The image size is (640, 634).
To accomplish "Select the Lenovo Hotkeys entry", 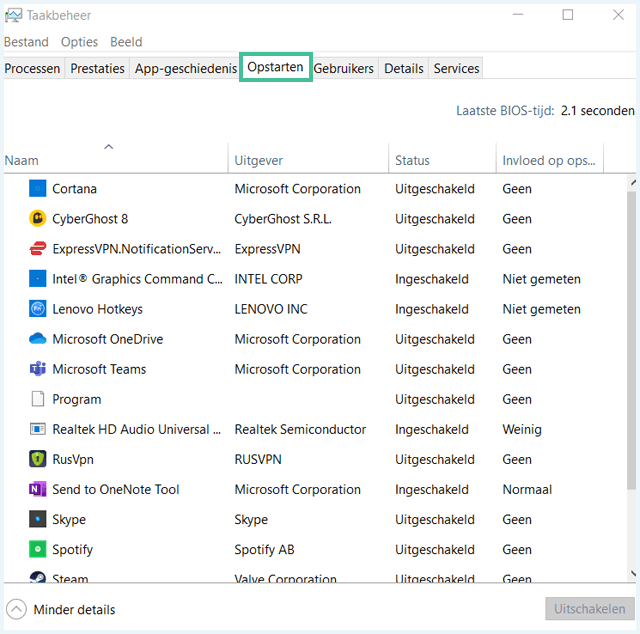I will tap(97, 309).
